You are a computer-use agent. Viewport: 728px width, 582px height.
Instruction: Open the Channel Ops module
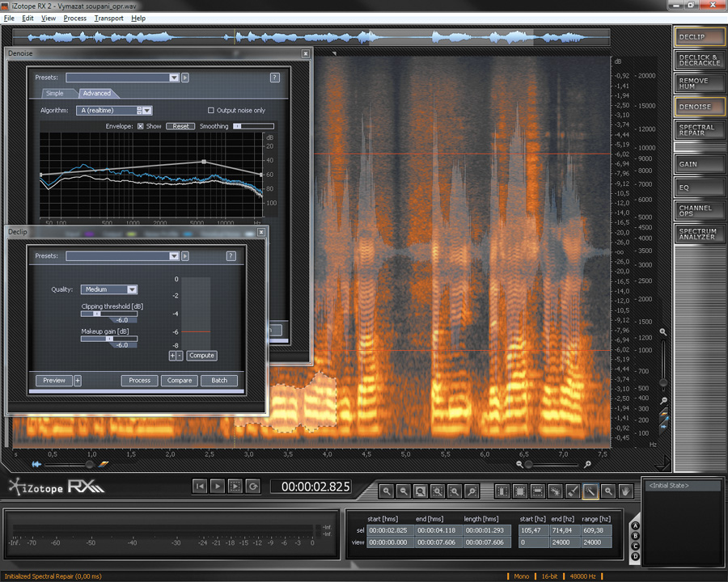pos(699,211)
